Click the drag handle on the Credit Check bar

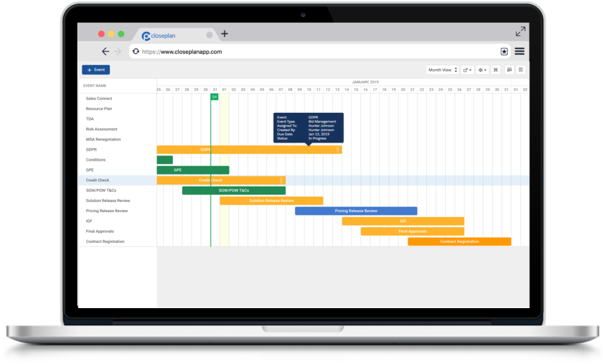(282, 180)
